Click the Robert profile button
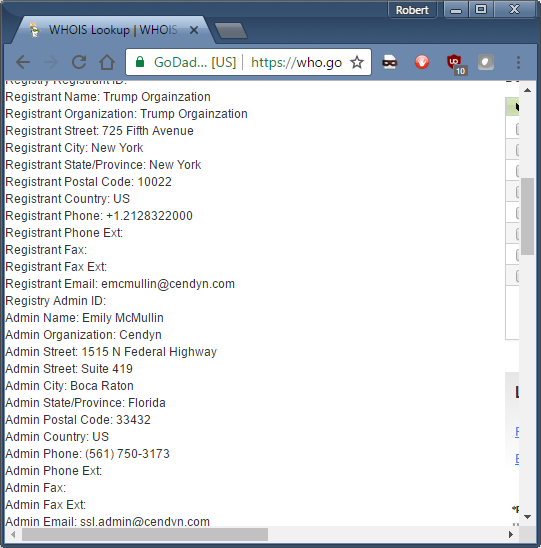This screenshot has width=541, height=548. (412, 10)
